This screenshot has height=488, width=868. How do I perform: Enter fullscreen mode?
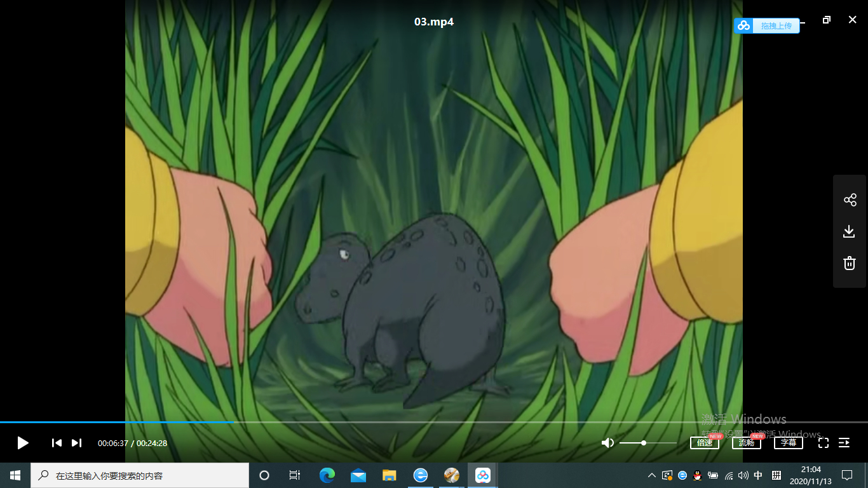pyautogui.click(x=824, y=443)
